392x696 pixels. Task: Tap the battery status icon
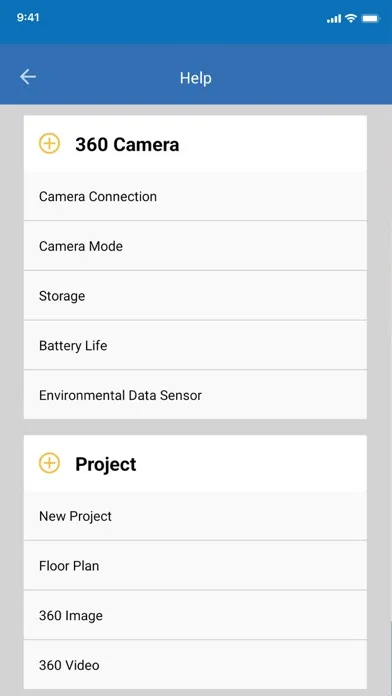pyautogui.click(x=370, y=19)
